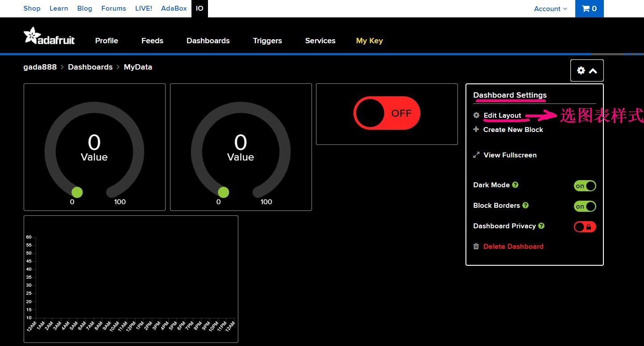Open the Profile menu item
The width and height of the screenshot is (644, 346).
(107, 41)
